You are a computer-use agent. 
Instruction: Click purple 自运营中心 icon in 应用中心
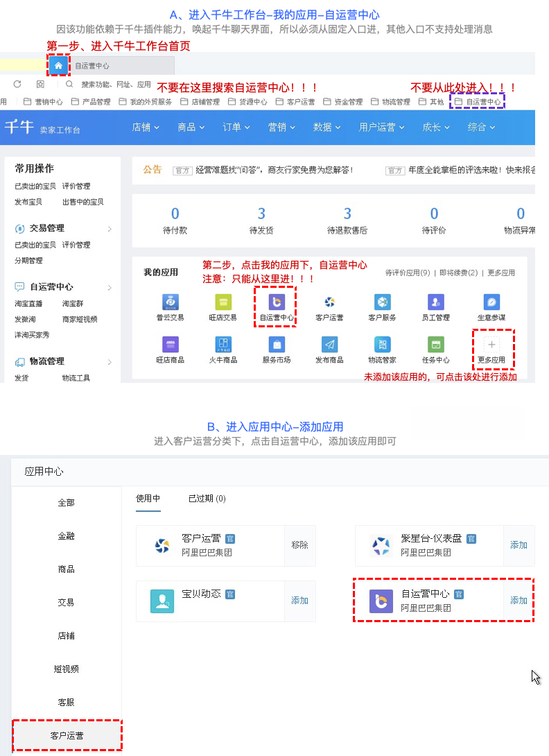[381, 601]
